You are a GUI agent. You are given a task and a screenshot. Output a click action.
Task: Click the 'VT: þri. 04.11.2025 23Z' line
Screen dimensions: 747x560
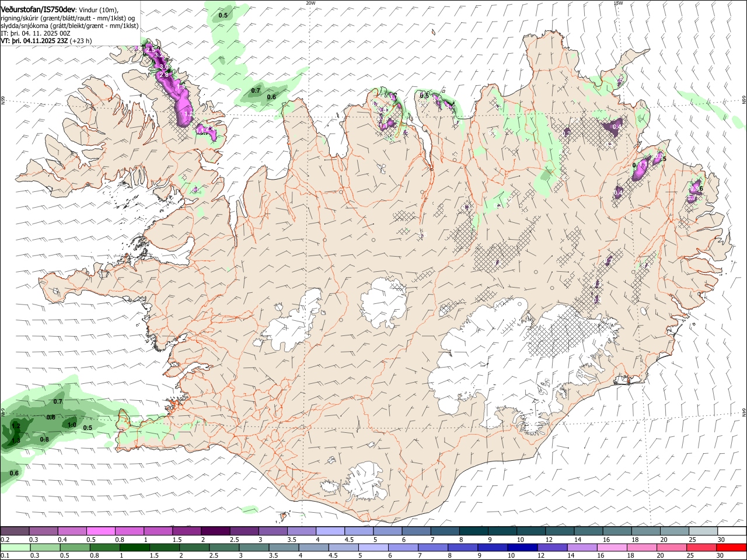[34, 41]
